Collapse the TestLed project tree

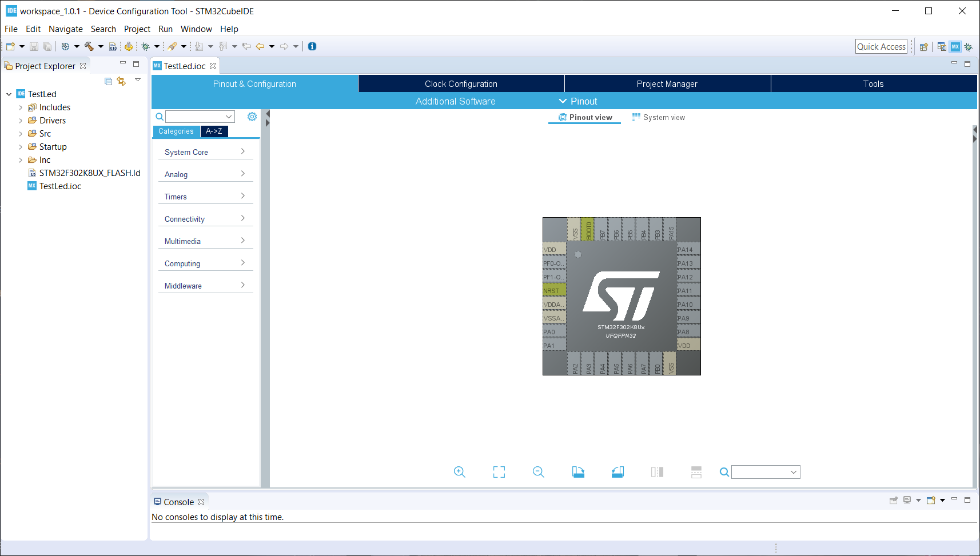pos(9,94)
